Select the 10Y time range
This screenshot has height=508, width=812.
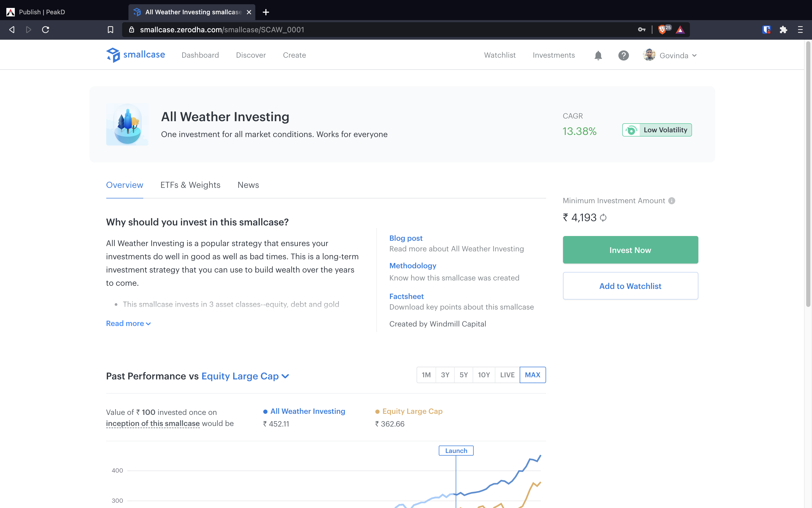tap(484, 375)
